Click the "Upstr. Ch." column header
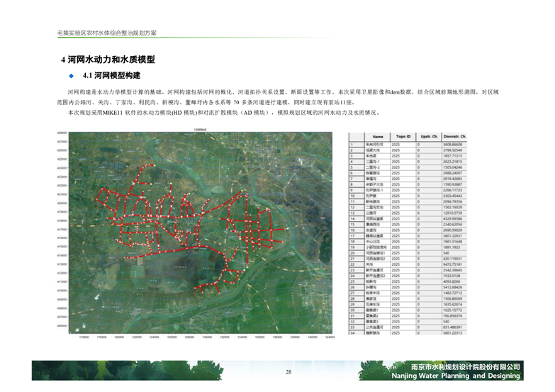555x392 pixels. click(429, 136)
